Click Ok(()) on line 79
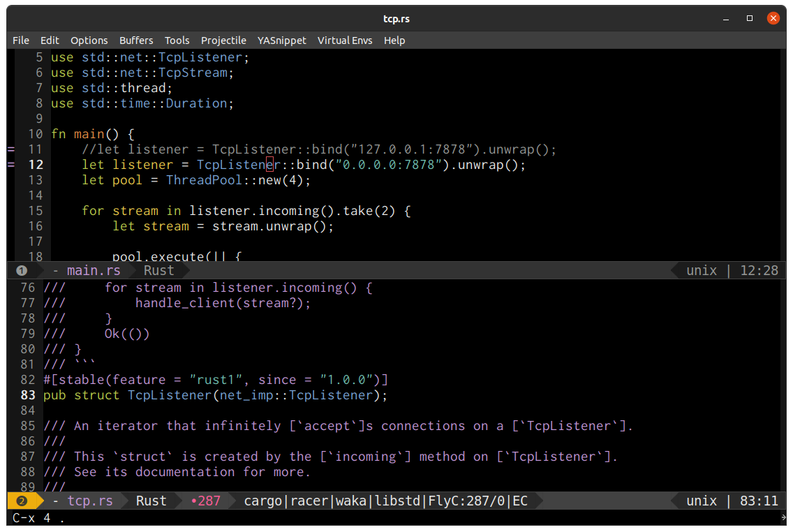The width and height of the screenshot is (793, 532). pos(128,334)
